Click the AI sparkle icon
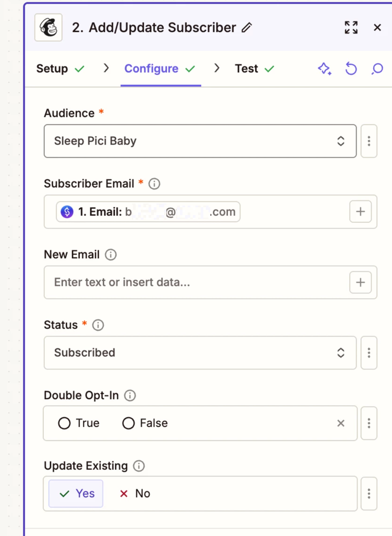The image size is (392, 536). click(x=325, y=69)
